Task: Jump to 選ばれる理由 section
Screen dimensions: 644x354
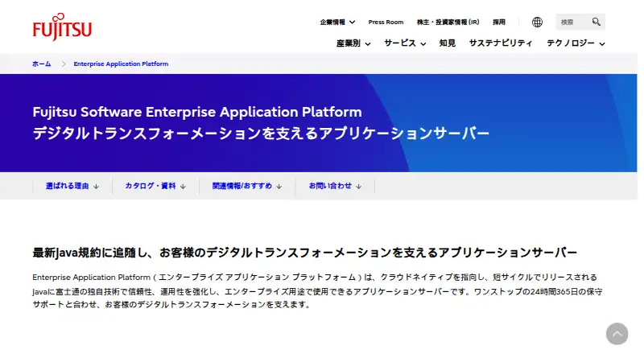Action: click(72, 186)
